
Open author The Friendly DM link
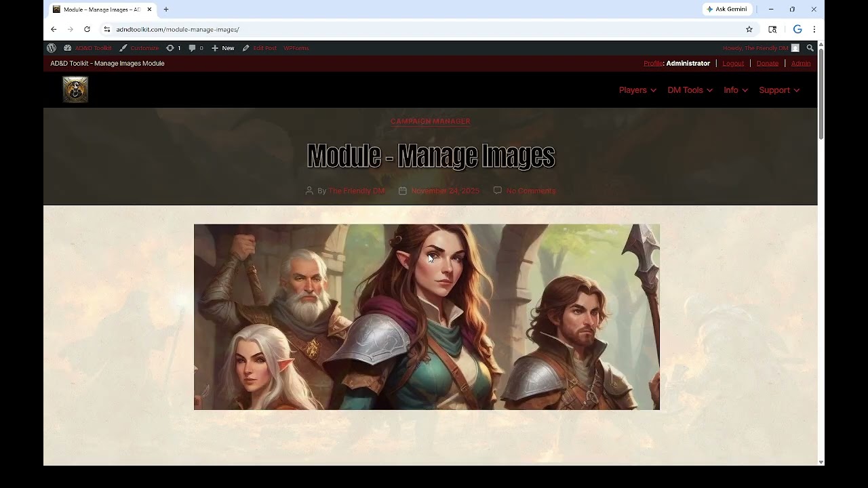pyautogui.click(x=357, y=191)
